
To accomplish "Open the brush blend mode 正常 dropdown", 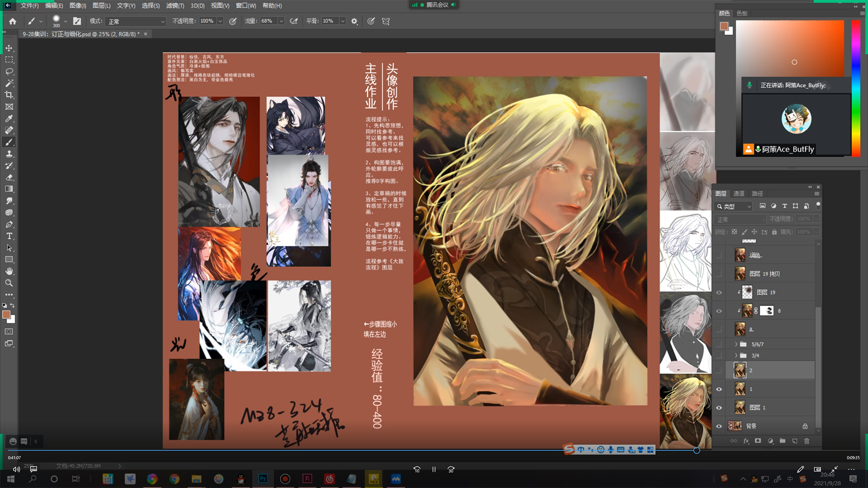I will point(136,21).
